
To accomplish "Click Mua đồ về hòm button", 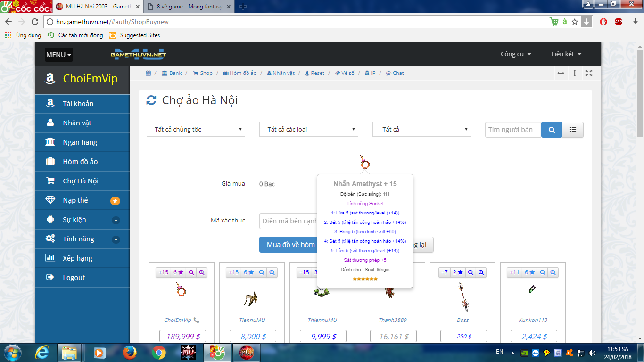I will (288, 245).
